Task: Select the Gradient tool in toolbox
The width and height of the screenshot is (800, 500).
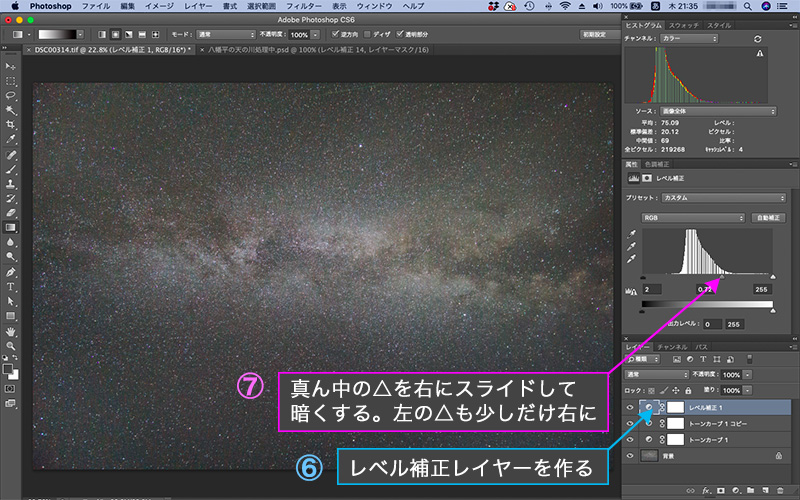Action: (x=10, y=228)
